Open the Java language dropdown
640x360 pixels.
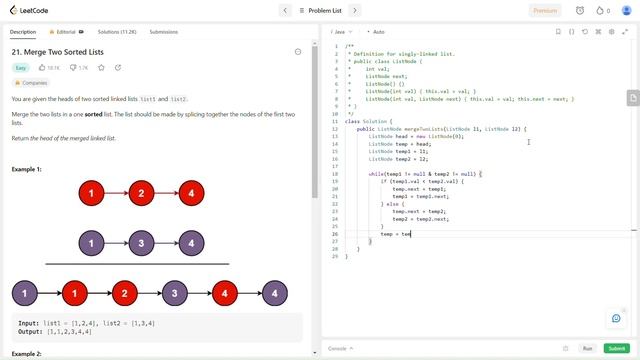point(341,32)
